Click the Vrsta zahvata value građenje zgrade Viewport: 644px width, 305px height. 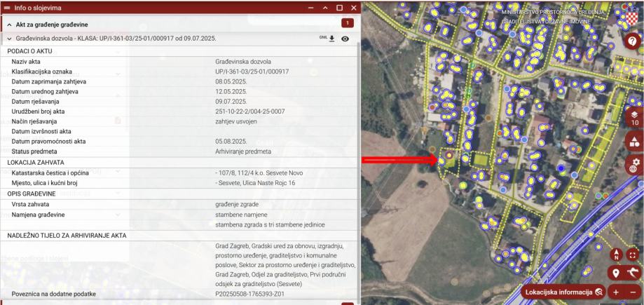(x=237, y=204)
